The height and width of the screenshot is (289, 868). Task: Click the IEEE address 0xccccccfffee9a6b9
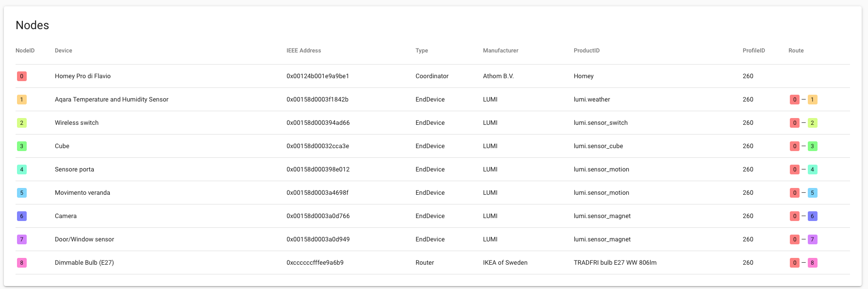pos(315,263)
